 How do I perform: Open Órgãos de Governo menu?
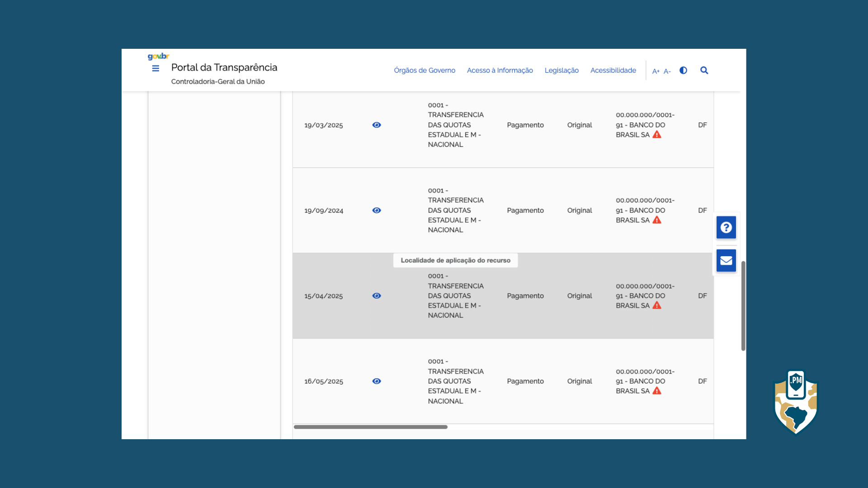[425, 70]
